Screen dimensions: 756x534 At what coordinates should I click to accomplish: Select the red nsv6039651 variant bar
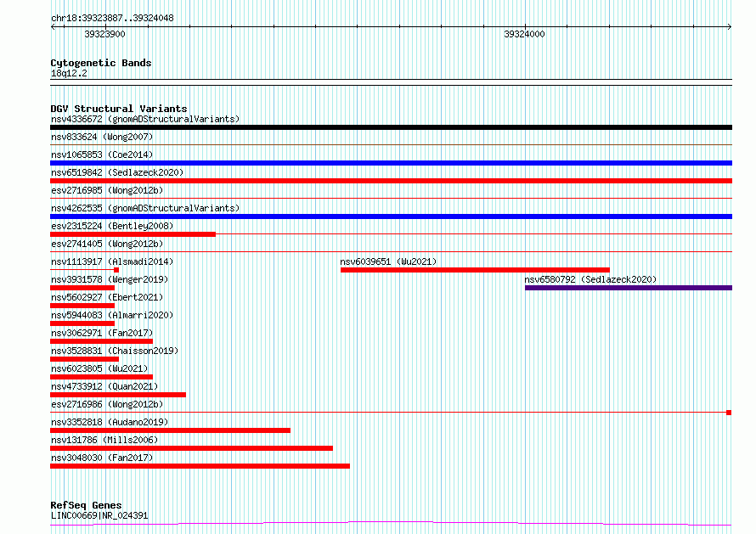point(475,270)
